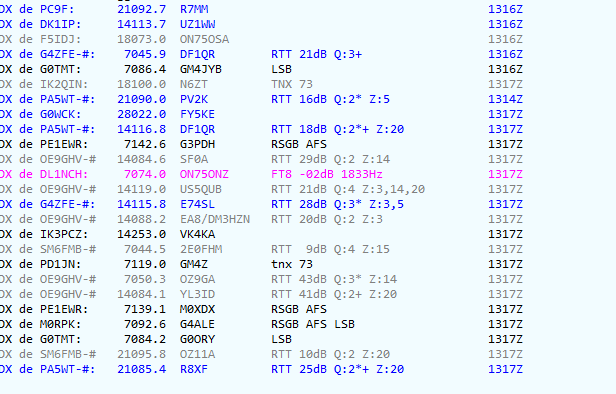Click comment 'TNX 73' for N6ZT

pyautogui.click(x=292, y=84)
